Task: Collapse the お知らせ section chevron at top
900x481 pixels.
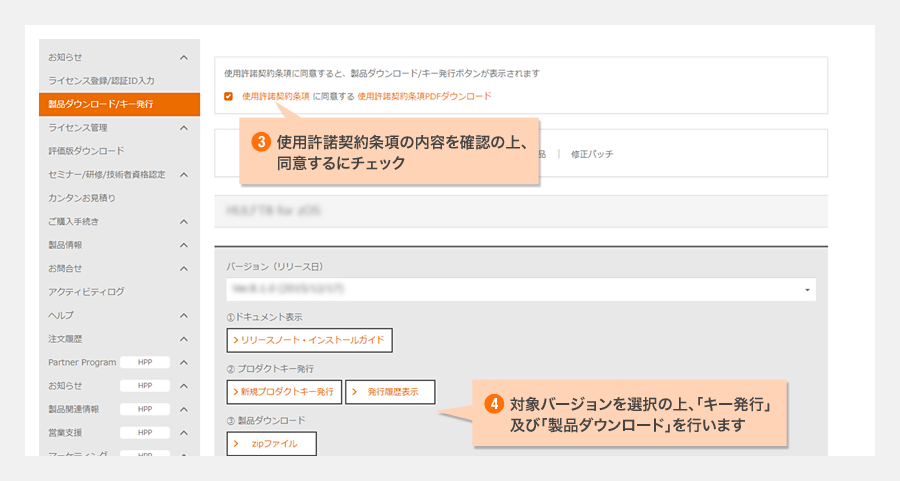Action: pyautogui.click(x=184, y=58)
